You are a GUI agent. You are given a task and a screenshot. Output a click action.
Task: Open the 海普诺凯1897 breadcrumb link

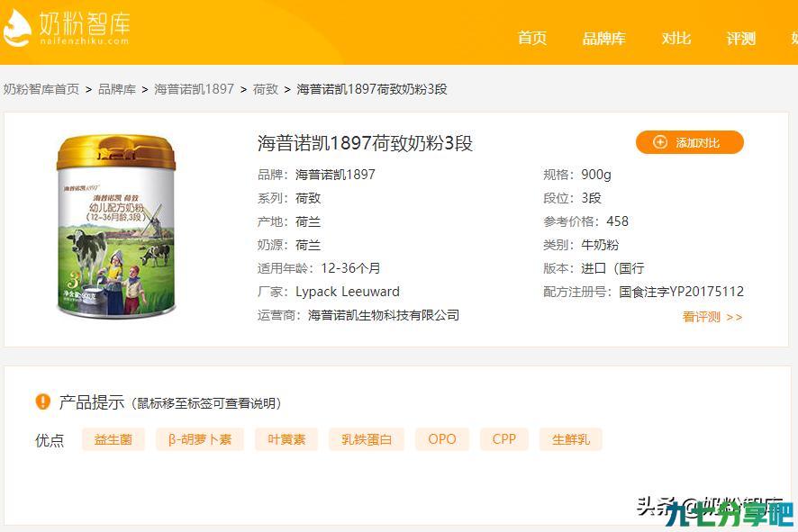[x=194, y=89]
